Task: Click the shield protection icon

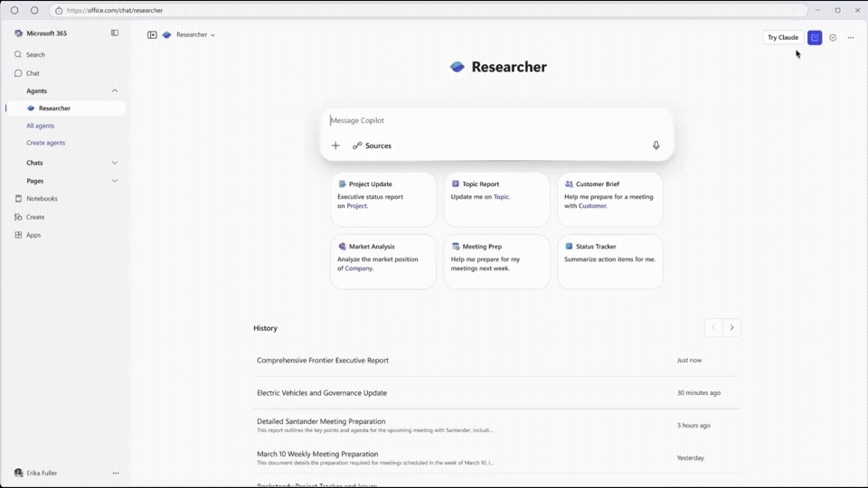Action: point(833,38)
